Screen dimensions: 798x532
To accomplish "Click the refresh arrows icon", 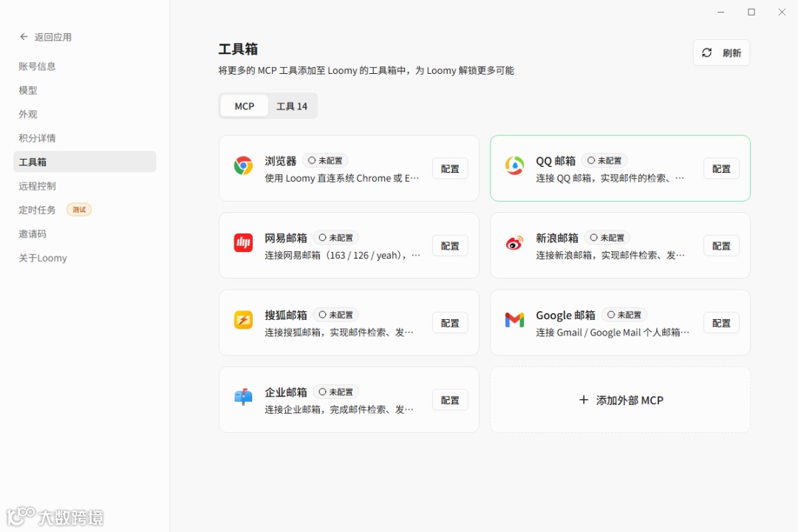I will [707, 52].
